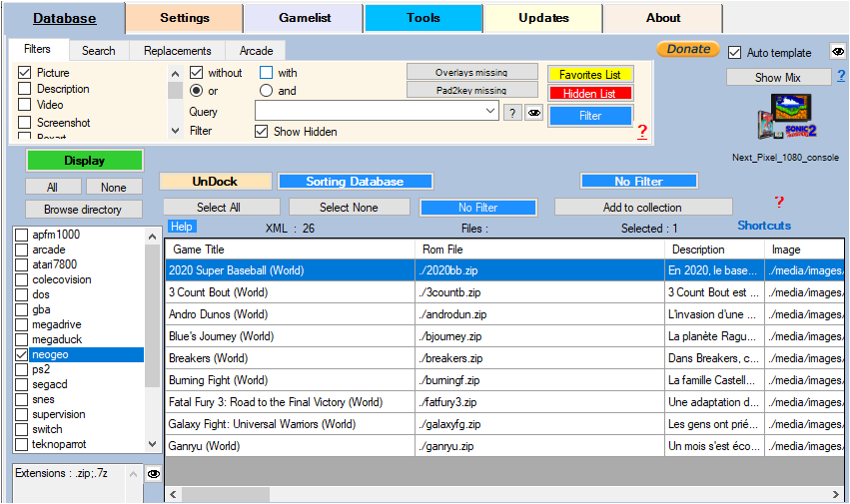Image resolution: width=850 pixels, height=504 pixels.
Task: Click the eye button next to Query field
Action: (x=534, y=113)
